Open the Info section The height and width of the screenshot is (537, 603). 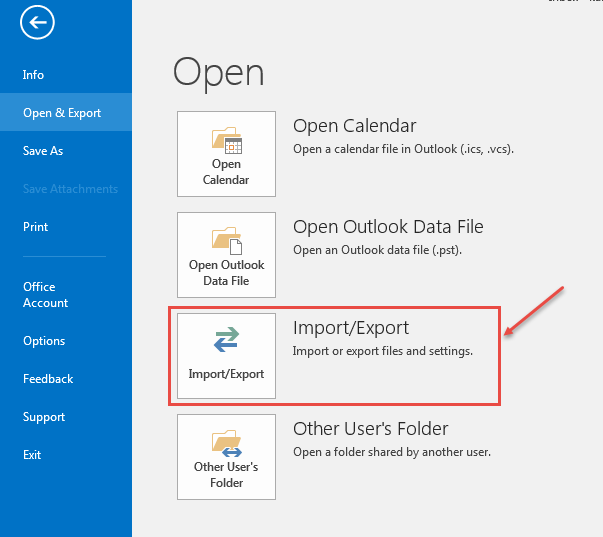click(33, 75)
